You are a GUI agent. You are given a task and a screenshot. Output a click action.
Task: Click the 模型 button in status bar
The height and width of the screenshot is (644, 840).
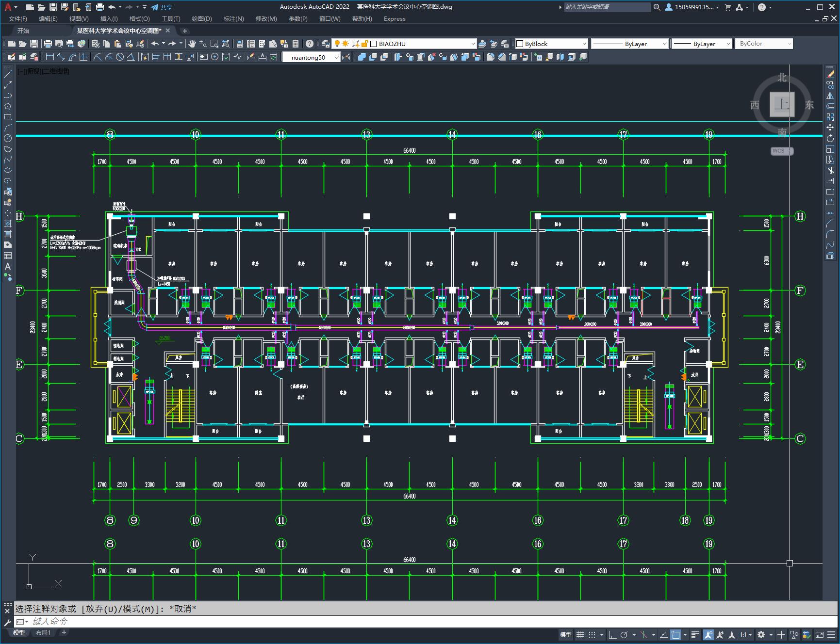pyautogui.click(x=566, y=634)
